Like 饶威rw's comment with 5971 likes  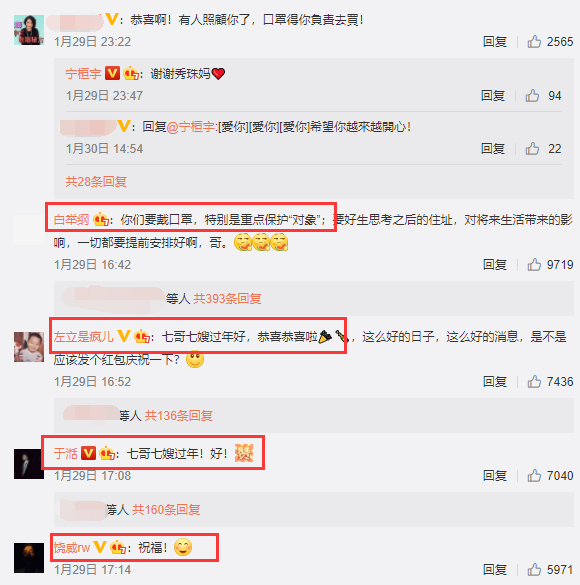pos(534,569)
